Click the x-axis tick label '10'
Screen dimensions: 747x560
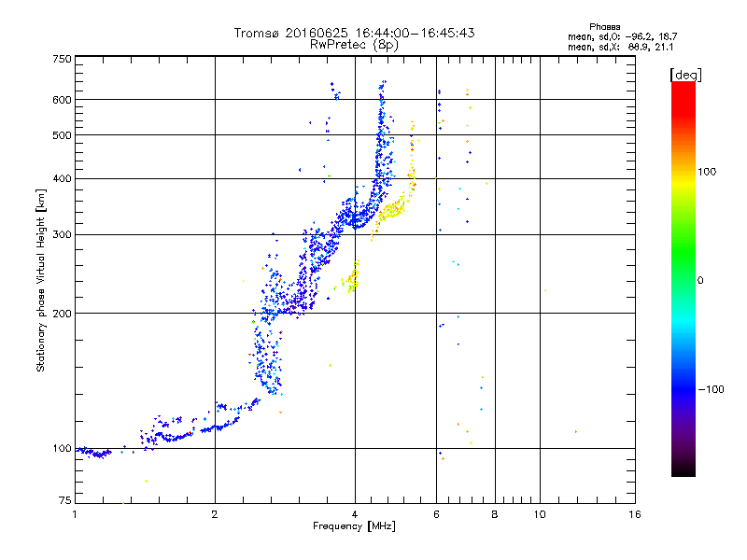coord(540,514)
